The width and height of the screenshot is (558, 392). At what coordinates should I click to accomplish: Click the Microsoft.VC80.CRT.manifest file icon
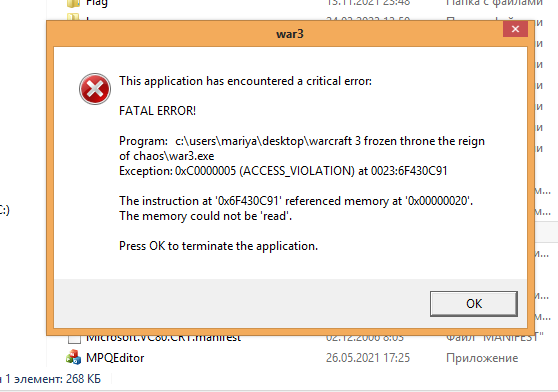click(74, 338)
